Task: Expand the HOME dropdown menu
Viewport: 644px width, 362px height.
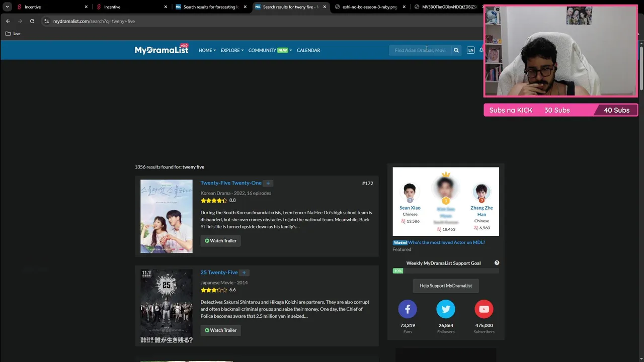Action: (207, 50)
